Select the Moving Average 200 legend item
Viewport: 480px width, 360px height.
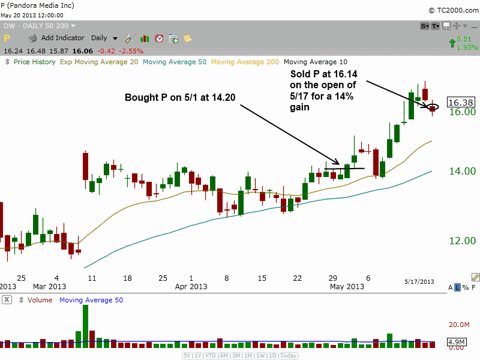[245, 62]
